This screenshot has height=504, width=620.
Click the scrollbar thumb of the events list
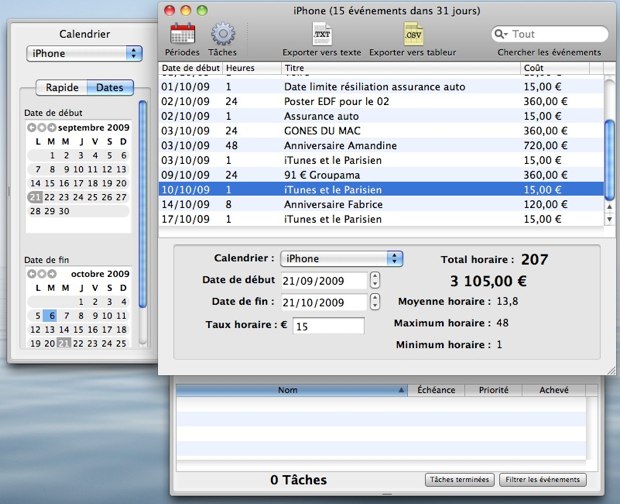(x=610, y=159)
